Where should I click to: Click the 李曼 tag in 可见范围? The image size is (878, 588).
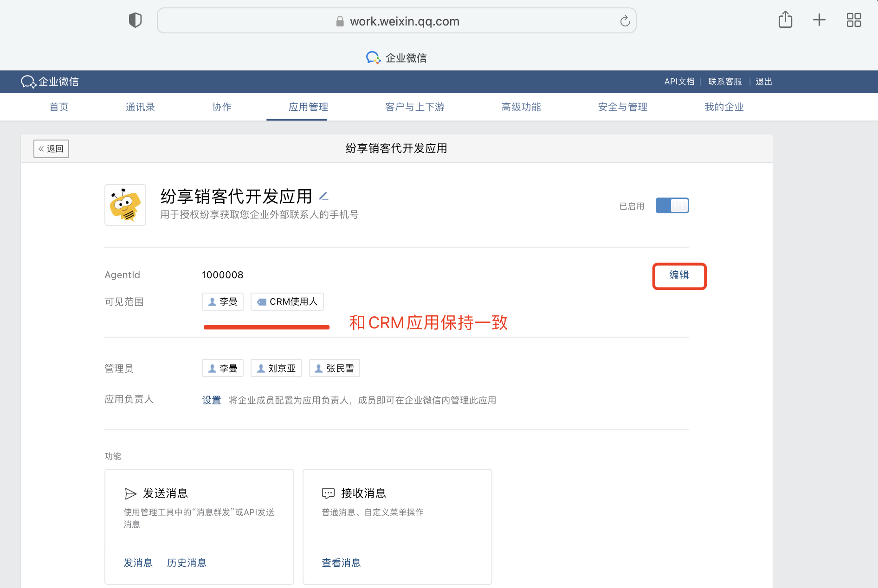pyautogui.click(x=223, y=302)
